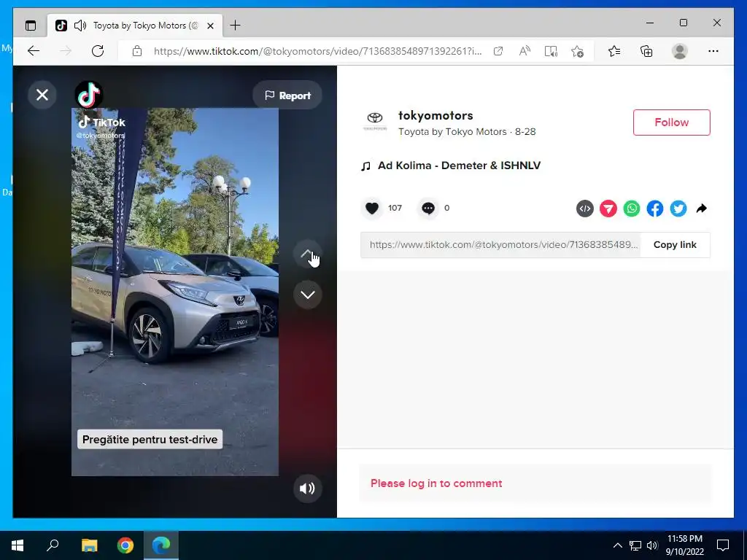The image size is (747, 560).
Task: Click Microsoft Edge taskbar icon
Action: pyautogui.click(x=161, y=545)
